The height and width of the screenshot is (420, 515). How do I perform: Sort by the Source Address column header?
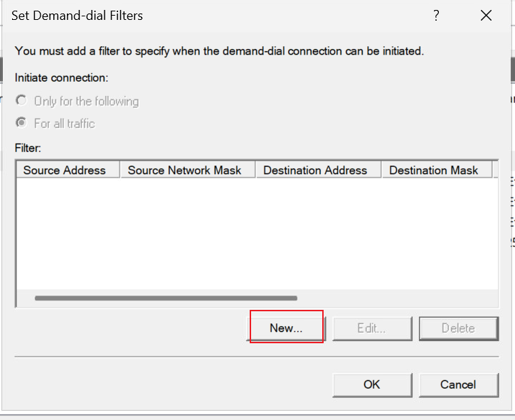[x=68, y=170]
